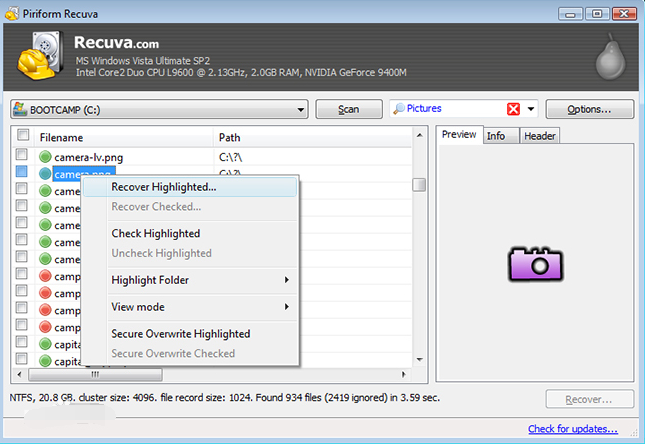Viewport: 645px width, 444px height.
Task: Click the file list scroll up arrow
Action: (419, 135)
